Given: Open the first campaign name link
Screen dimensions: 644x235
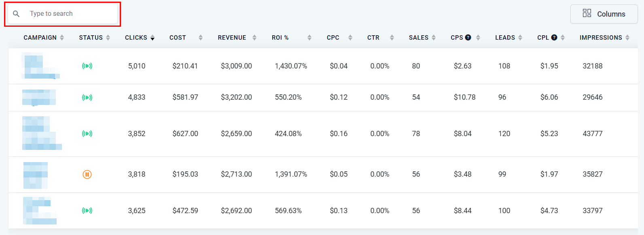Looking at the screenshot, I should 40,66.
